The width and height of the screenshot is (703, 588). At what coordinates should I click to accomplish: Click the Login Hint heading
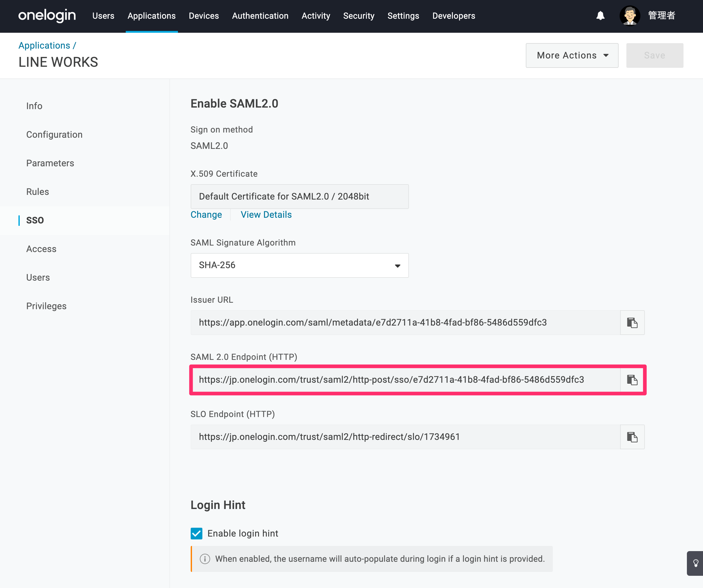[x=218, y=505]
